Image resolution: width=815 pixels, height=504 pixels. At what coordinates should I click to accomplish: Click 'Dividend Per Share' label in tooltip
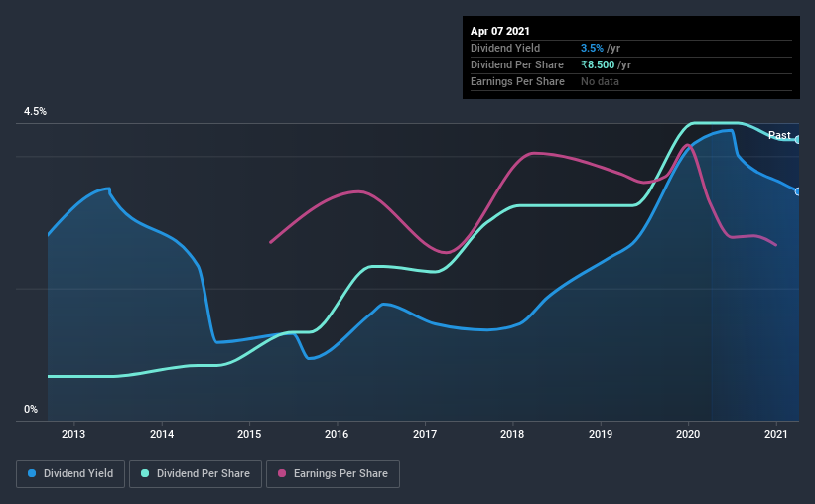[516, 64]
